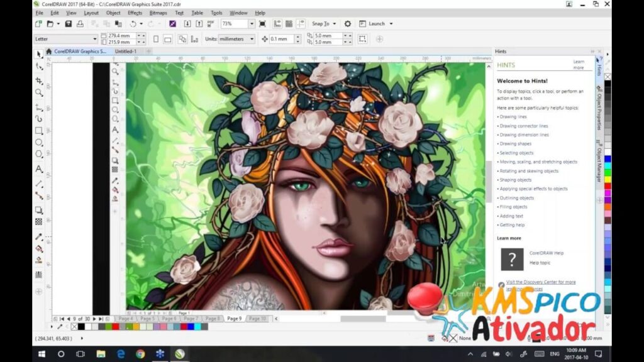The image size is (644, 362).
Task: Click the Publish to PDF icon
Action: [x=211, y=24]
